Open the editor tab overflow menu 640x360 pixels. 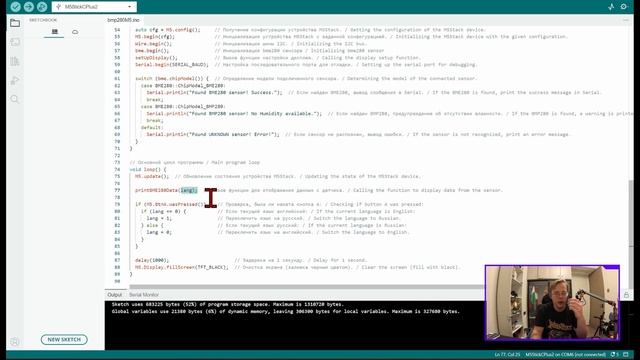[x=626, y=20]
